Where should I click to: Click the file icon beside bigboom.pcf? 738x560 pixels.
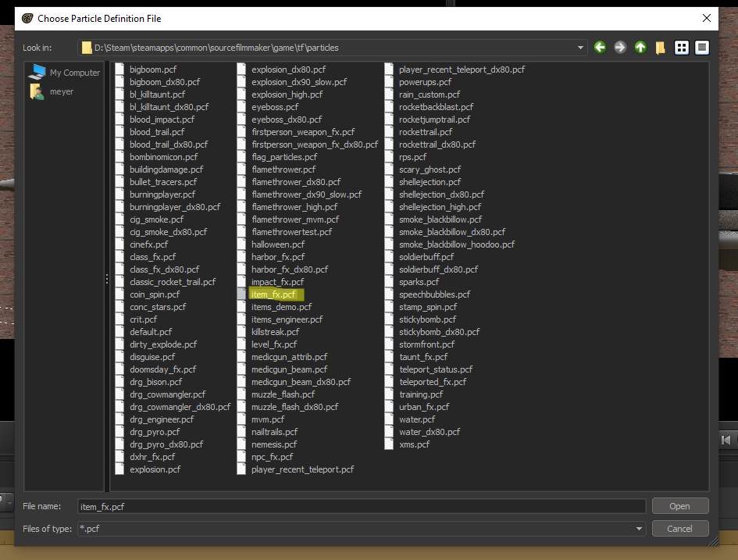(x=119, y=70)
